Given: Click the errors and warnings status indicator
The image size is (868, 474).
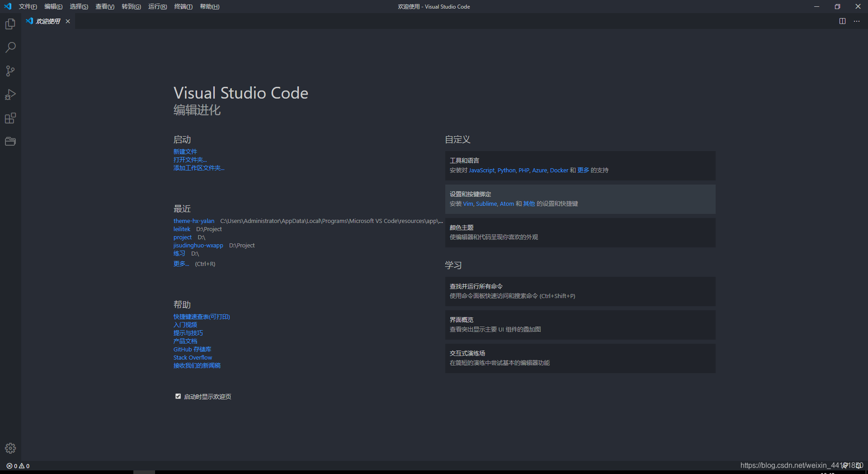Looking at the screenshot, I should 17,466.
